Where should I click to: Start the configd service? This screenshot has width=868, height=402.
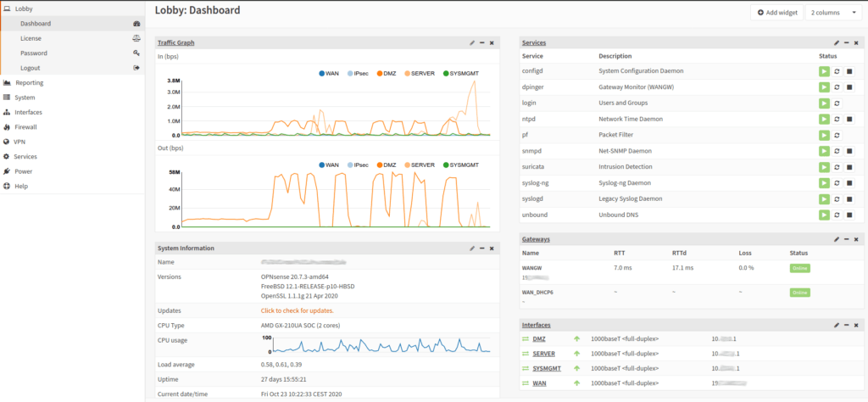(x=824, y=71)
